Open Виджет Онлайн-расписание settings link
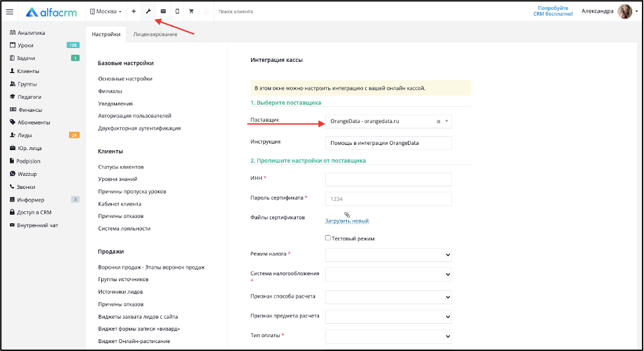Viewport: 644px width, 351px height. pyautogui.click(x=134, y=341)
